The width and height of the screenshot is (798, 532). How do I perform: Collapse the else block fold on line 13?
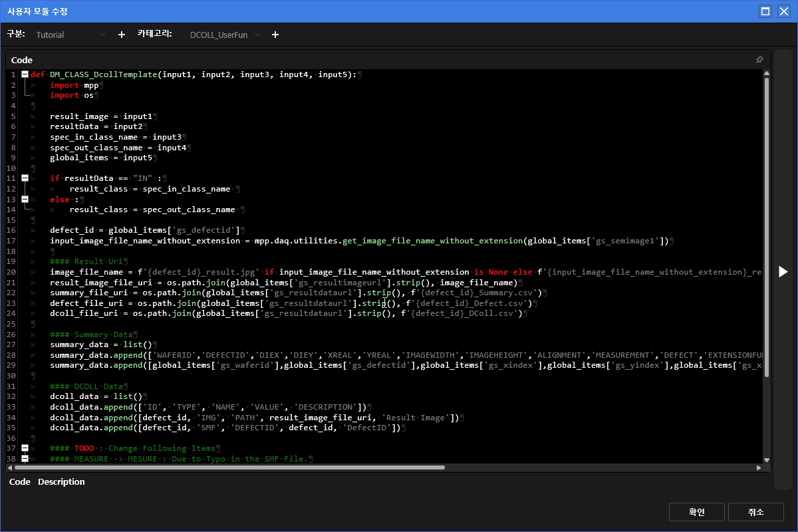25,199
